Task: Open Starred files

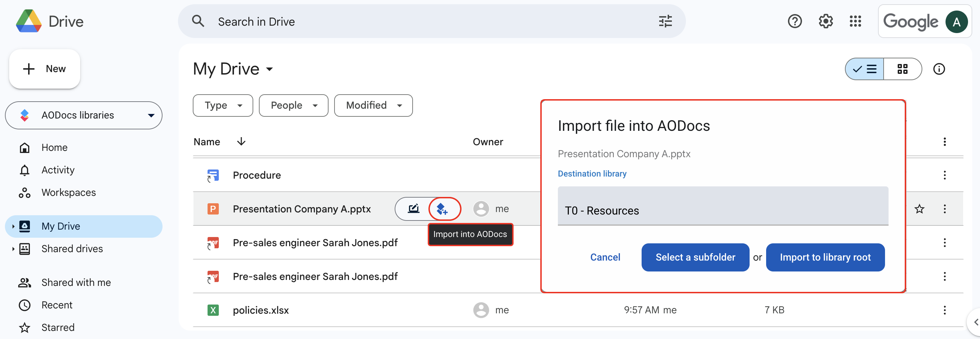Action: pyautogui.click(x=58, y=327)
